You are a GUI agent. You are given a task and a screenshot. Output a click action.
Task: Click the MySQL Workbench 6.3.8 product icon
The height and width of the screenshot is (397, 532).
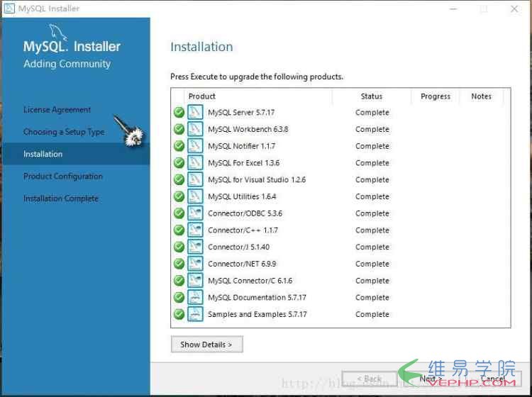click(195, 129)
